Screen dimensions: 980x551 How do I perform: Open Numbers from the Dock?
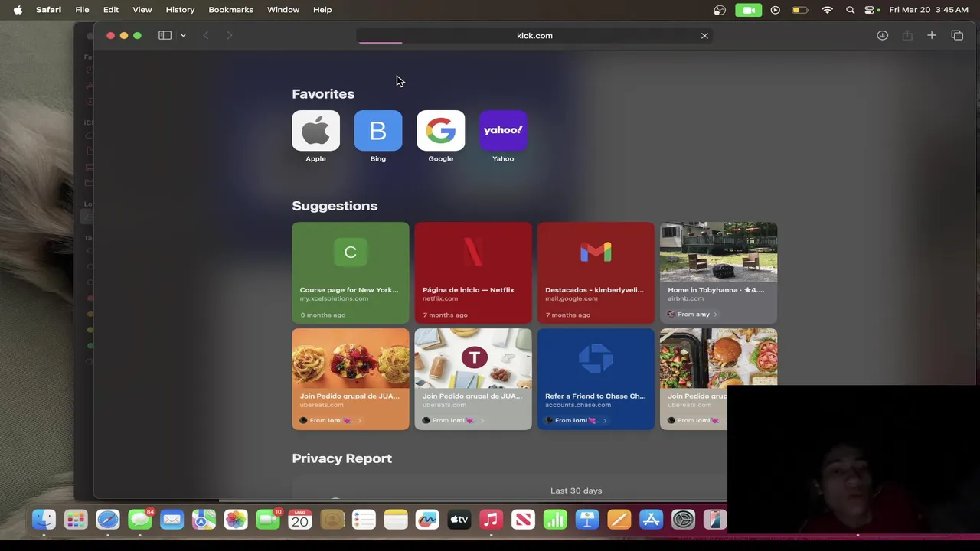click(555, 520)
